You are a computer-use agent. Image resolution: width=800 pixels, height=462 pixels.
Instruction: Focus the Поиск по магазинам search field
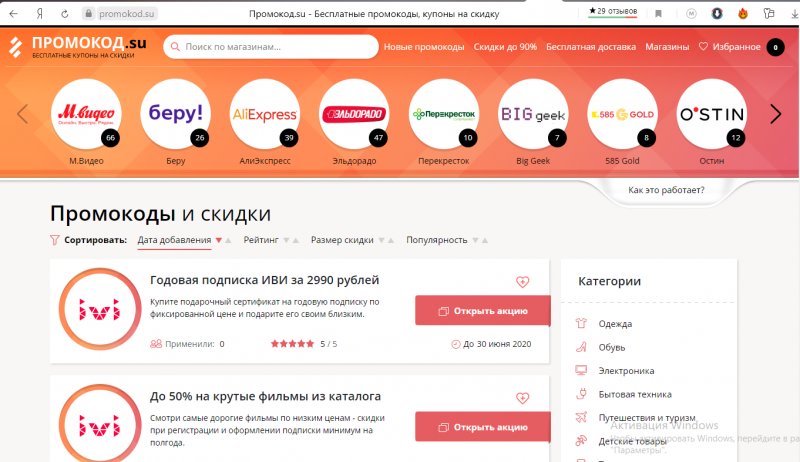[x=271, y=47]
